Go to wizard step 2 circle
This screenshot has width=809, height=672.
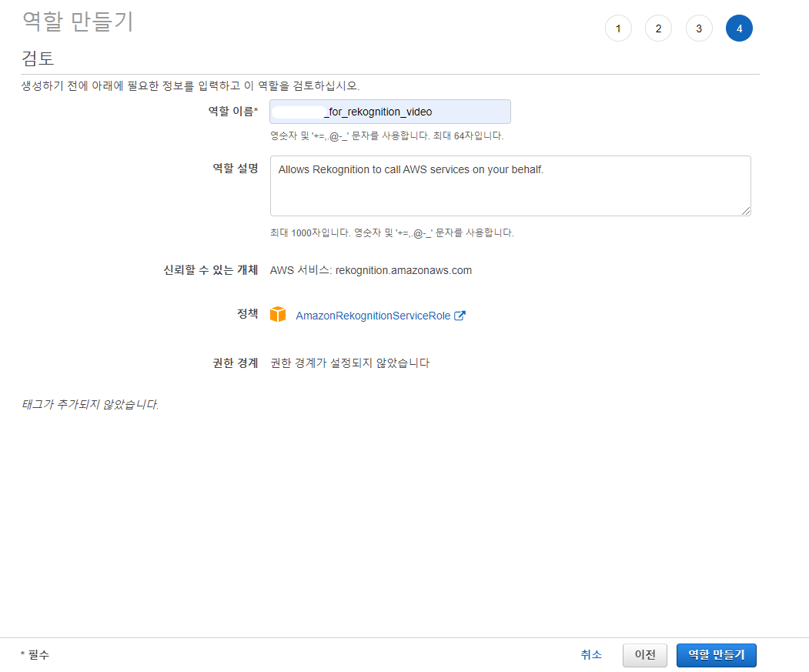pyautogui.click(x=658, y=28)
